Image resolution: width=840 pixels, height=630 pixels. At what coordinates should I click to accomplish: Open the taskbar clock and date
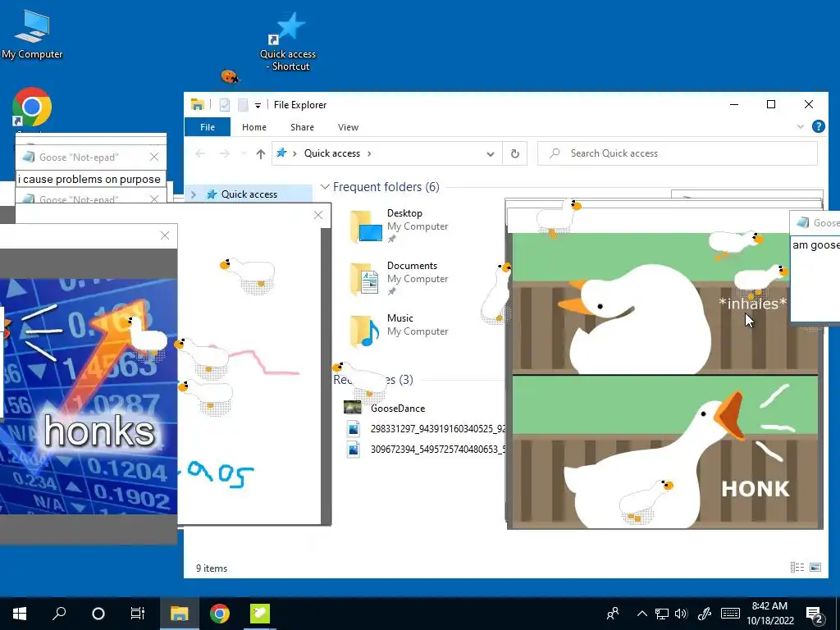coord(769,614)
